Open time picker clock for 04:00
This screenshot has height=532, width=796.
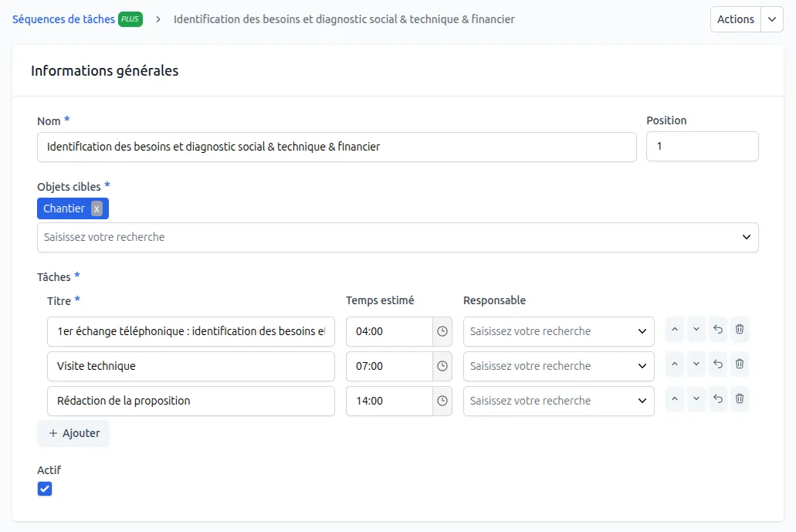click(x=442, y=331)
